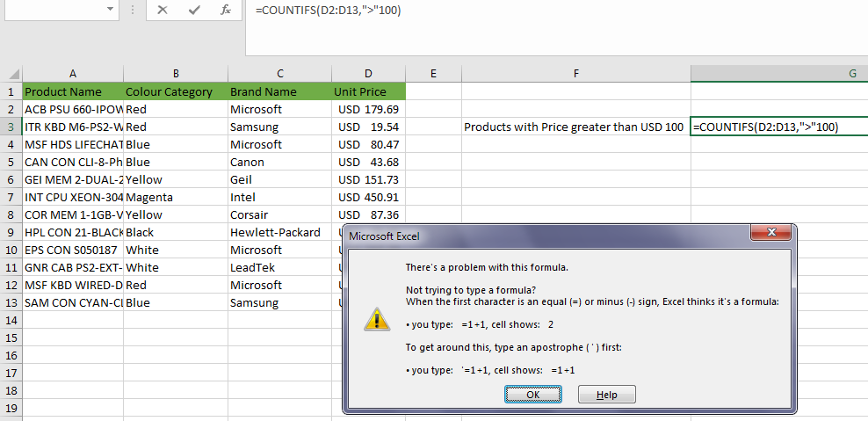Select the cell GEI MEM 2-DUAL-2
868x421 pixels.
73,179
